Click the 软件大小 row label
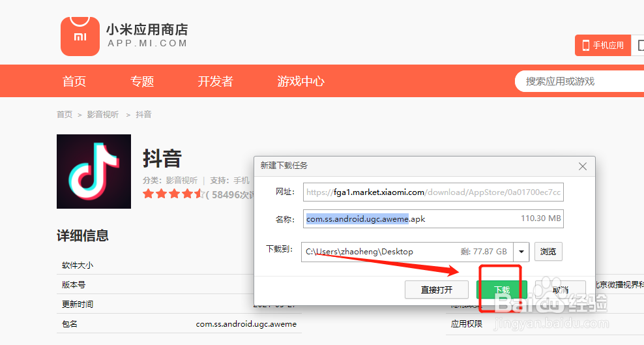644x345 pixels. (x=78, y=265)
